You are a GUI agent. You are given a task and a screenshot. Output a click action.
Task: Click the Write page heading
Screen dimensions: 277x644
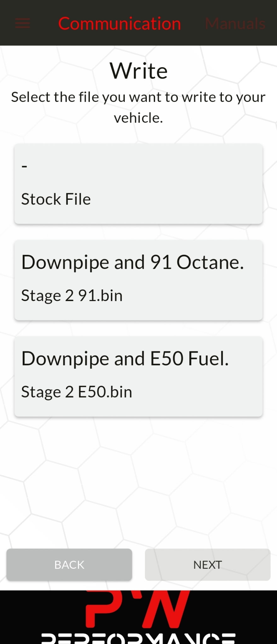(138, 71)
